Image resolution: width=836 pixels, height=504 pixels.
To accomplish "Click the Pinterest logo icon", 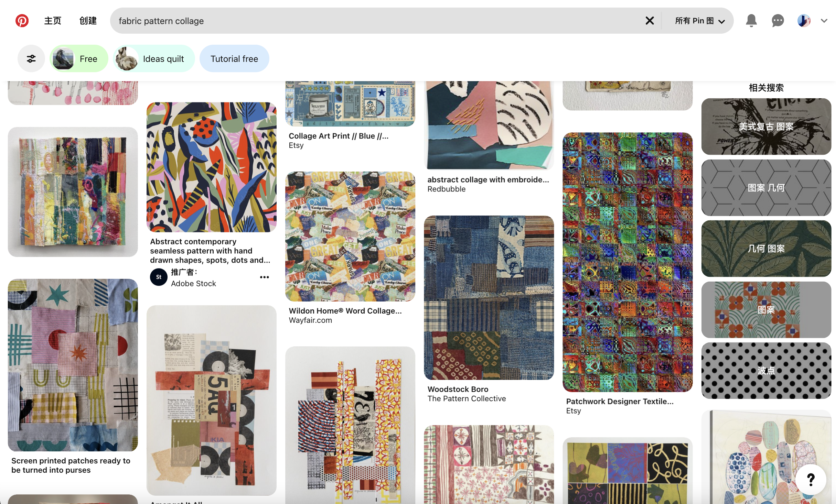I will [x=22, y=21].
